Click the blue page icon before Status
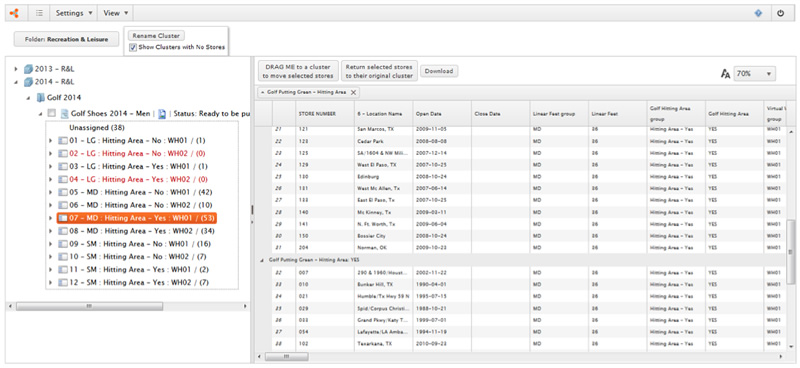This screenshot has width=800, height=368. pos(161,113)
